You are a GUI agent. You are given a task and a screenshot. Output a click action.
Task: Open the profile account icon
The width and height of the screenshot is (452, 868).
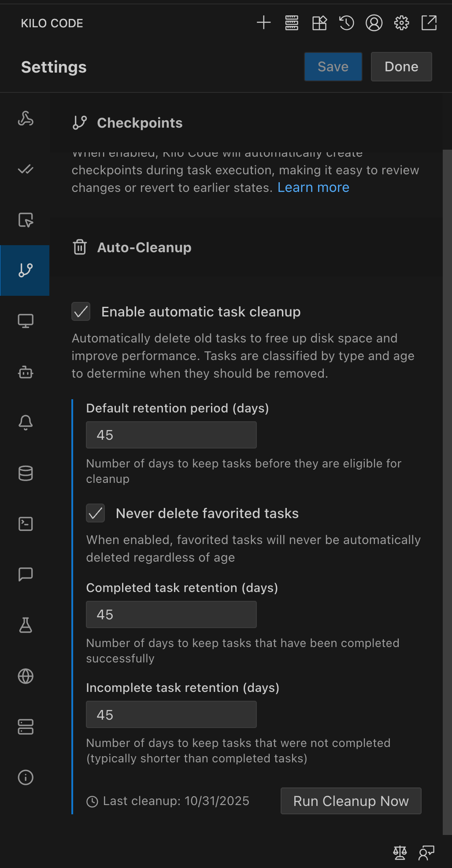[x=374, y=23]
